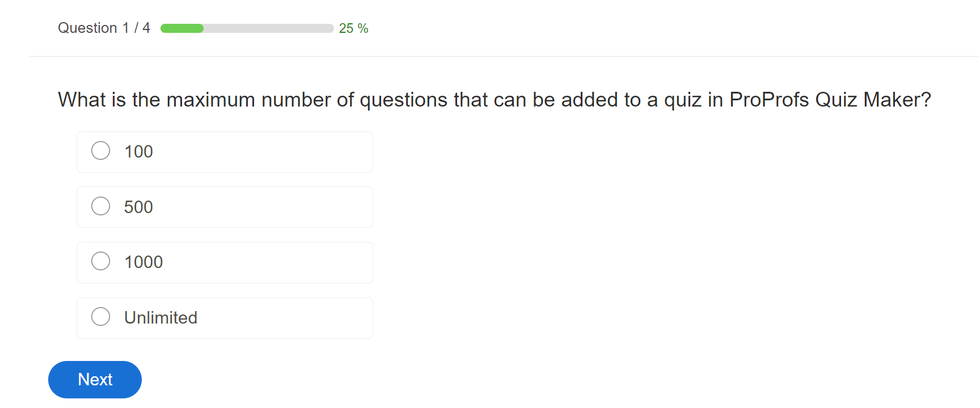Click empty space inside the Unlimited answer box
This screenshot has height=408, width=980.
[x=284, y=318]
